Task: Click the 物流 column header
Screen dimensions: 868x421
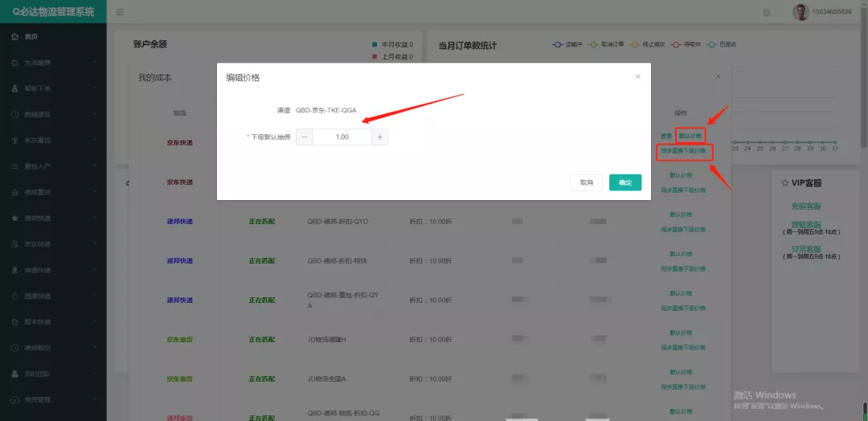Action: point(180,112)
